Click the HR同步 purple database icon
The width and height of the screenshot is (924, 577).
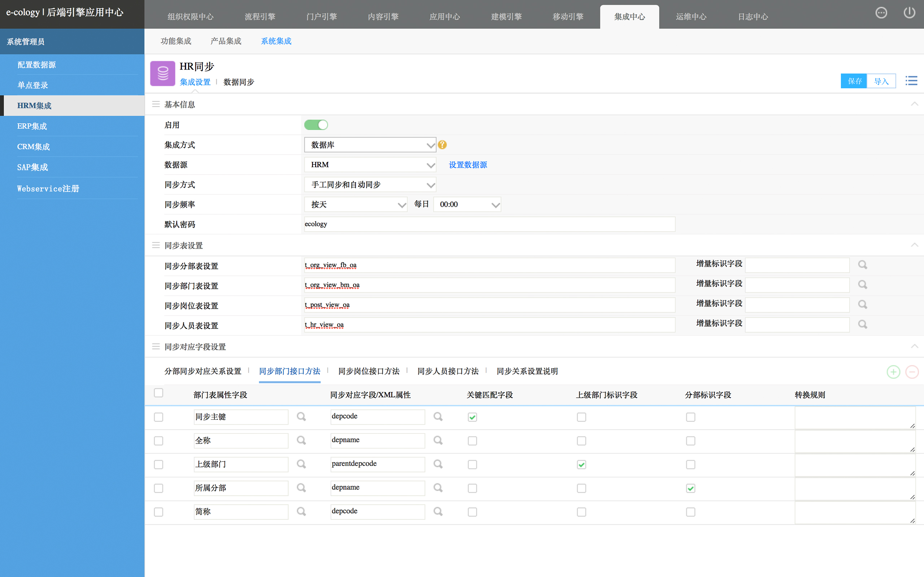click(163, 73)
